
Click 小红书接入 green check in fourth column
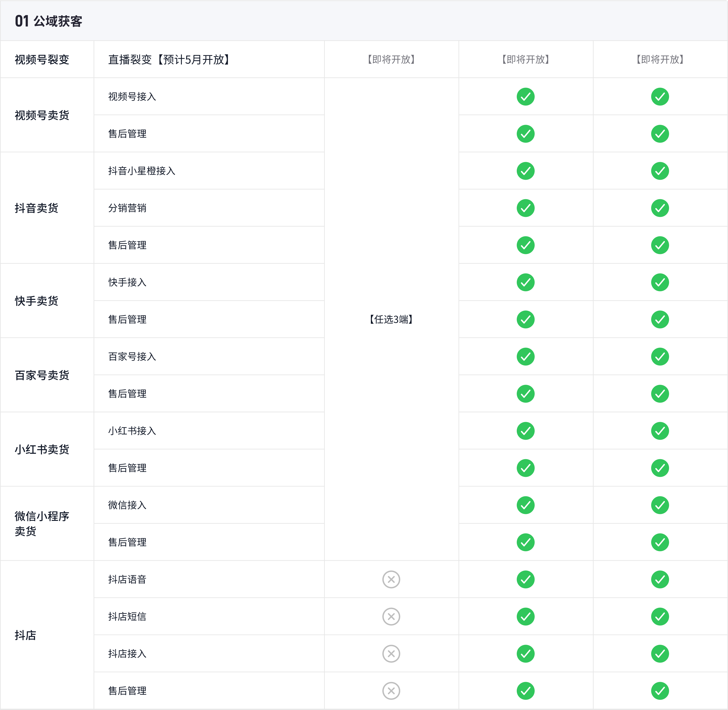click(525, 431)
